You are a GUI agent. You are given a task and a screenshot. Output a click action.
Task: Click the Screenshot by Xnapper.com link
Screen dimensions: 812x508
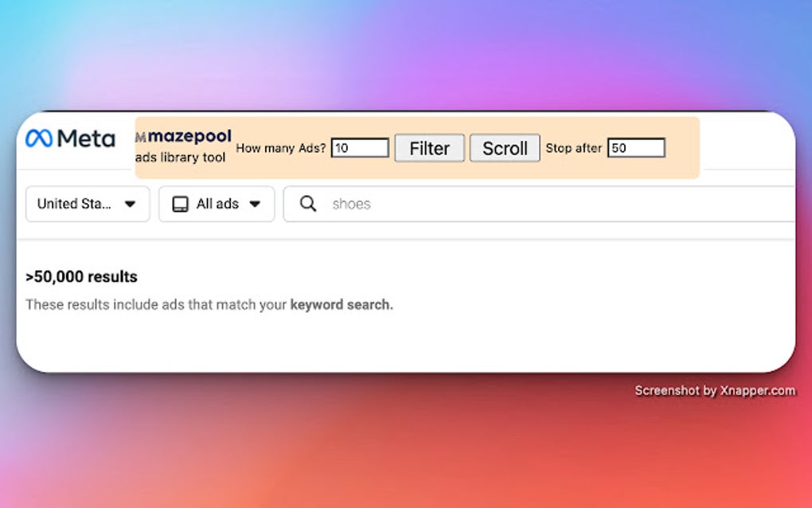714,390
